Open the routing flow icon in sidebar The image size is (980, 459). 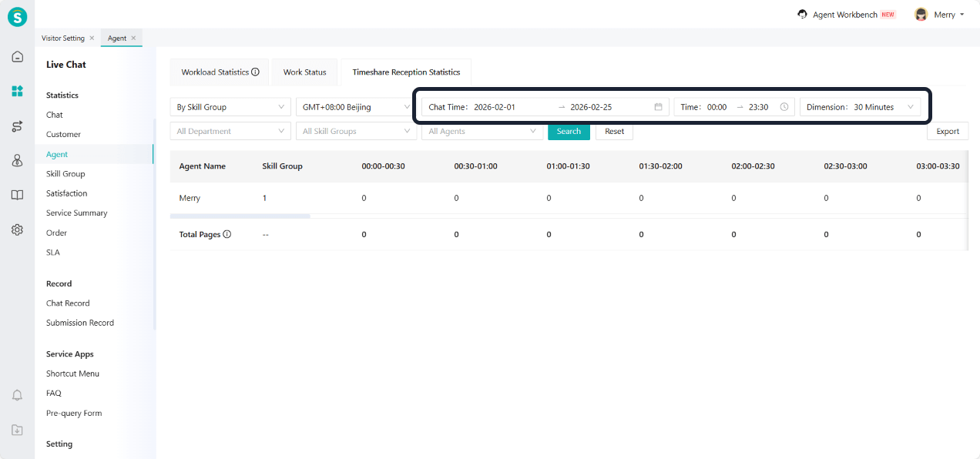coord(17,126)
